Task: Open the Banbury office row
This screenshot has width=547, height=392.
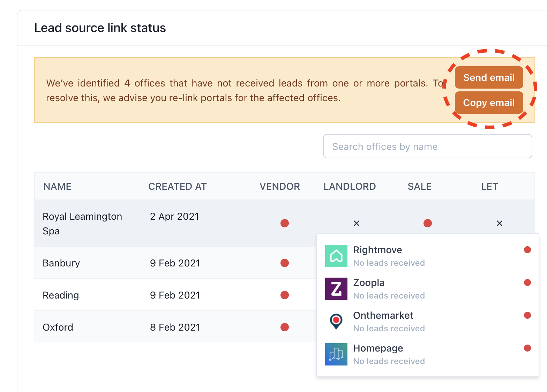Action: point(61,263)
